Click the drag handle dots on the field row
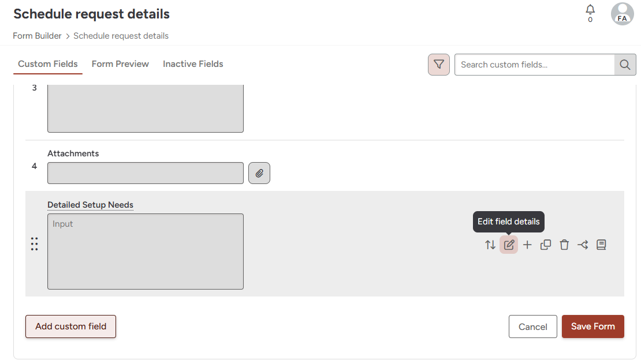641x364 pixels. (x=34, y=244)
